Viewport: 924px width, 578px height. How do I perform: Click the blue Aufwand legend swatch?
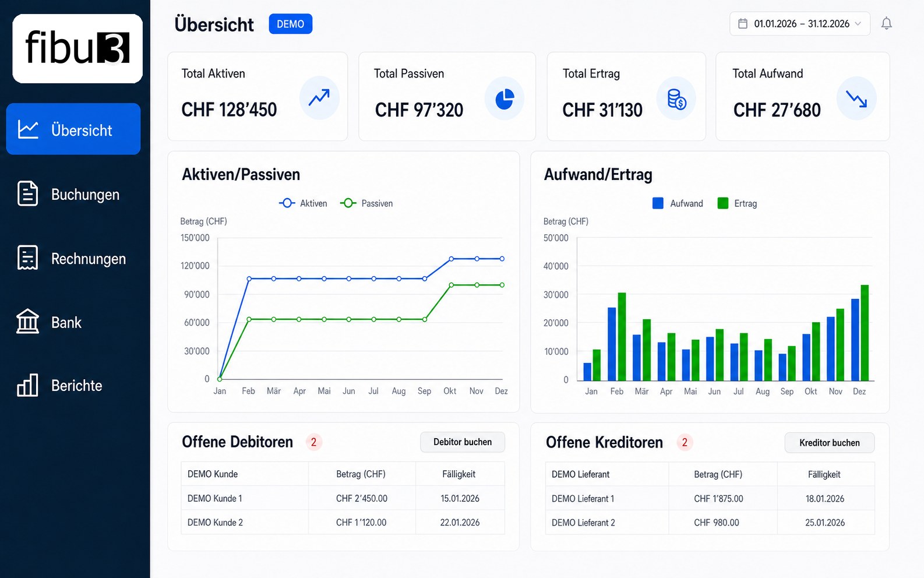pyautogui.click(x=658, y=203)
